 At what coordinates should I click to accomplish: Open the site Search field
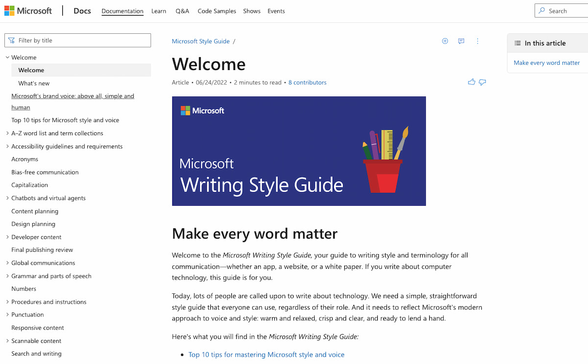click(x=561, y=10)
